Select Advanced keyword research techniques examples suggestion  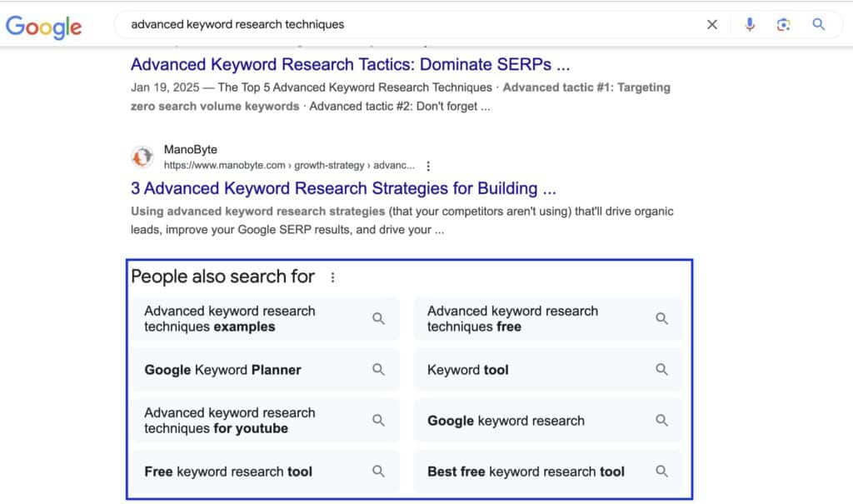pyautogui.click(x=230, y=318)
